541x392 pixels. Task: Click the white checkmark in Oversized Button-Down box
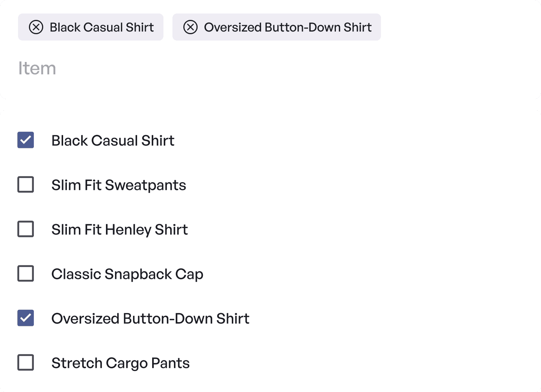(x=26, y=318)
